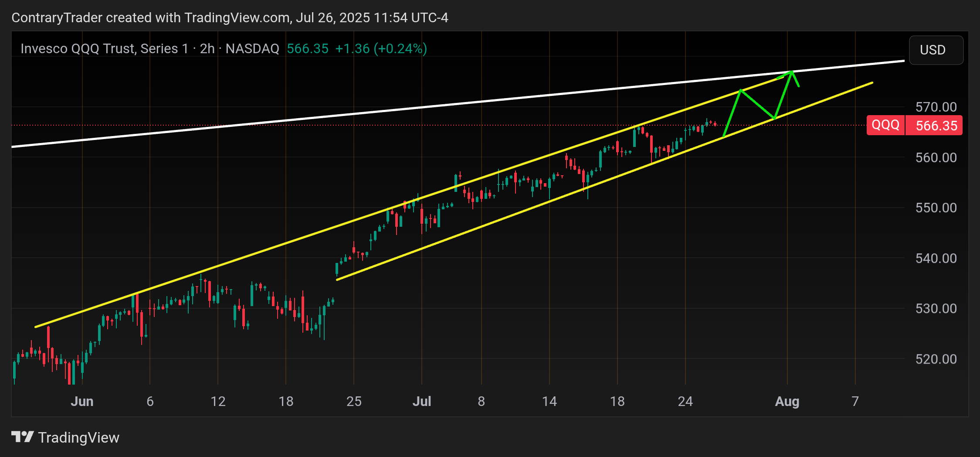Viewport: 980px width, 457px height.
Task: Click the +1.36 (+0.24%) change value
Action: point(381,48)
